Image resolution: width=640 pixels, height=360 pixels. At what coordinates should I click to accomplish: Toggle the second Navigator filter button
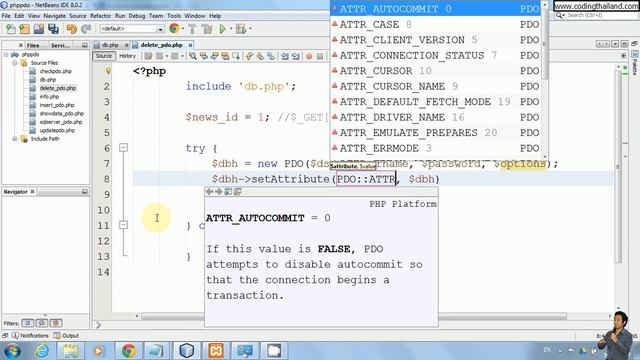point(42,323)
